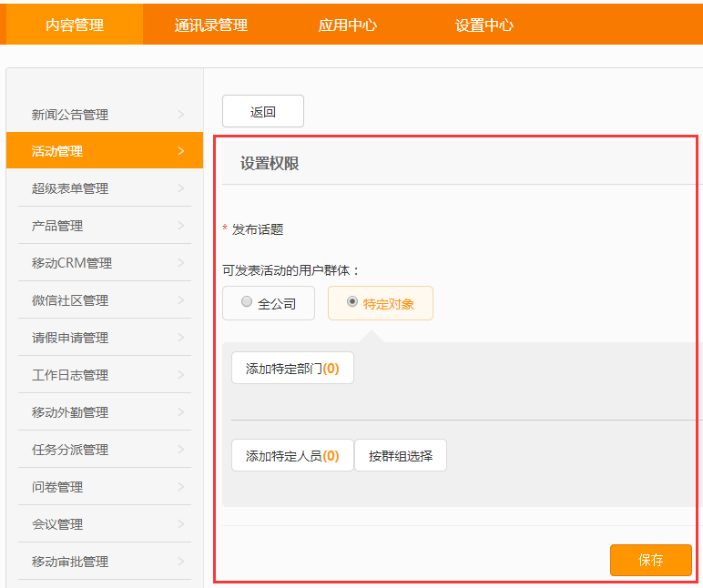
Task: Save permissions with the 保存 button
Action: pos(650,560)
